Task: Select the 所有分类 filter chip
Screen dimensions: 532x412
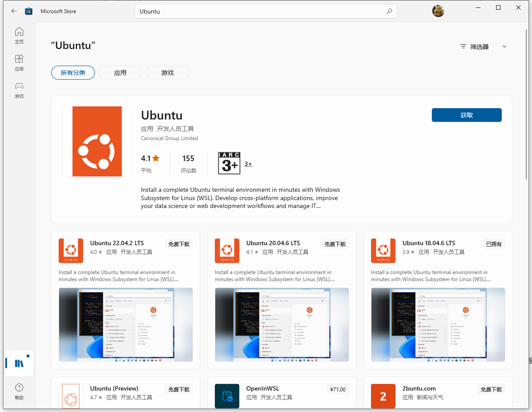Action: click(x=73, y=73)
